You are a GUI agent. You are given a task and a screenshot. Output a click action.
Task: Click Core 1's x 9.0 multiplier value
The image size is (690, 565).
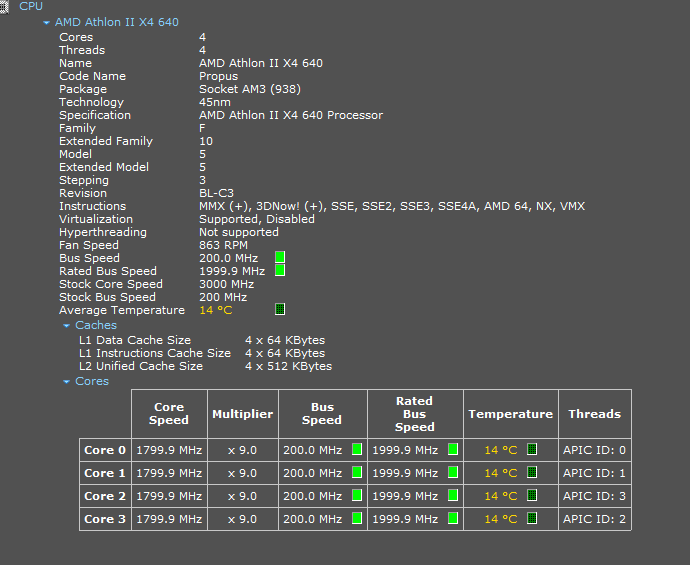coord(242,473)
